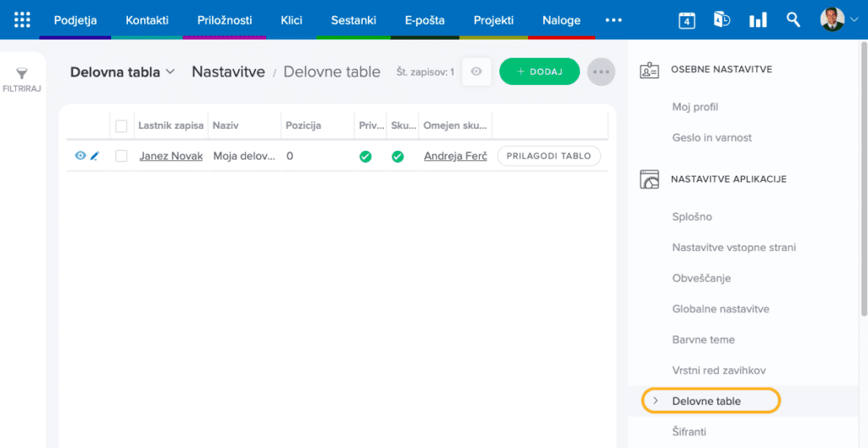Open the Projekti tab

tap(493, 20)
